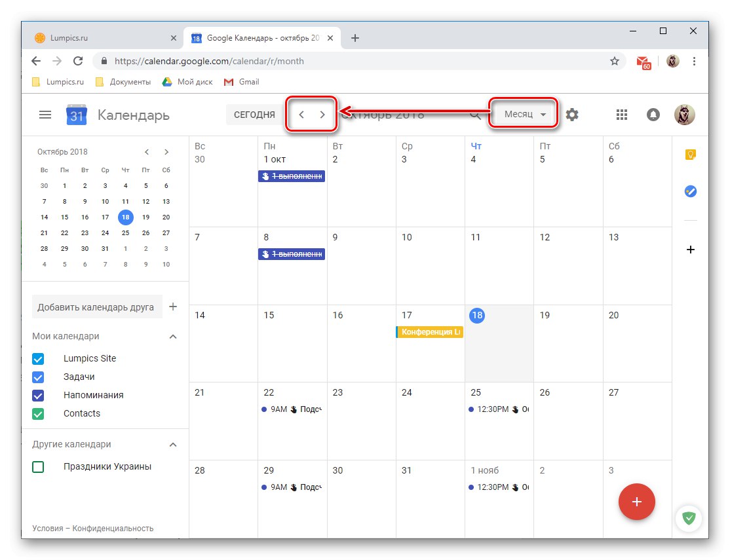Switch to the Lumpics.ru browser tab

[x=105, y=37]
